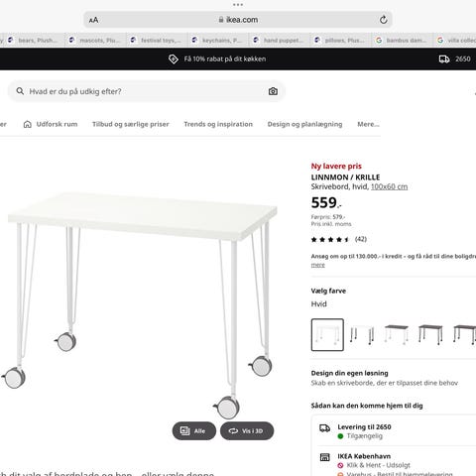Tap the three-dot multitasking control at top
The height and width of the screenshot is (476, 476).
point(238,5)
